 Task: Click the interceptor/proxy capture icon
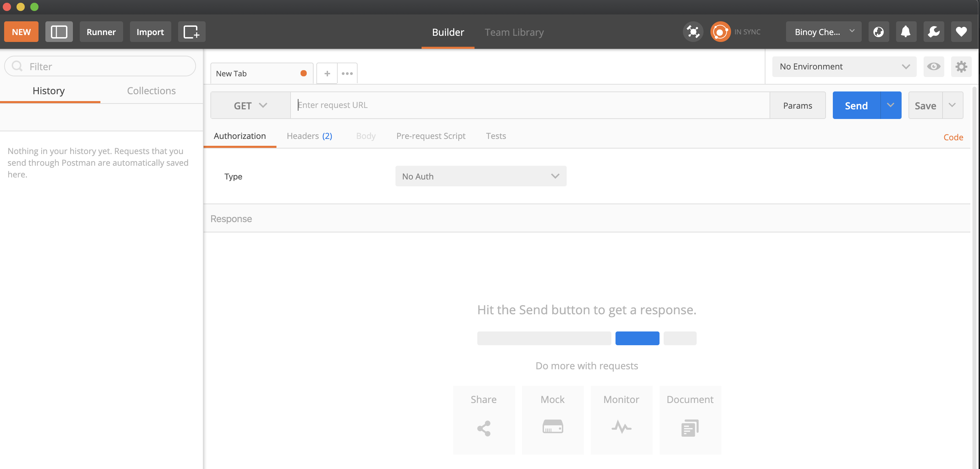pyautogui.click(x=693, y=32)
